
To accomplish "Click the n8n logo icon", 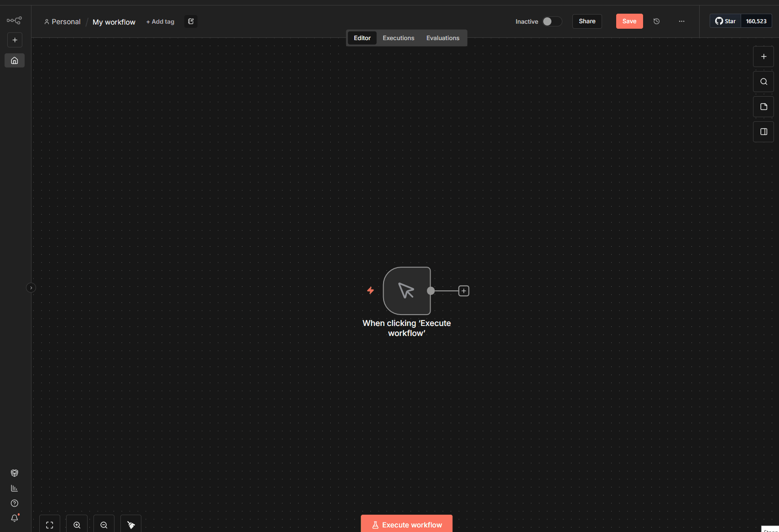I will click(14, 21).
